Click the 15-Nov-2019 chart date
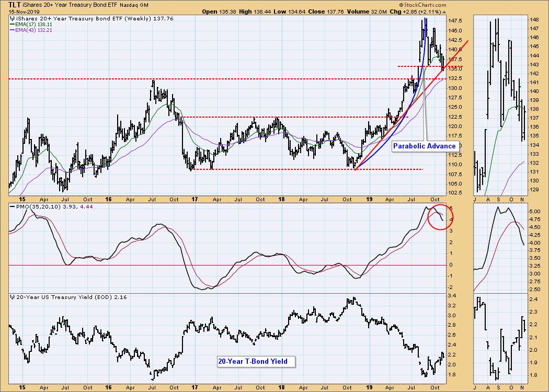 pyautogui.click(x=24, y=12)
